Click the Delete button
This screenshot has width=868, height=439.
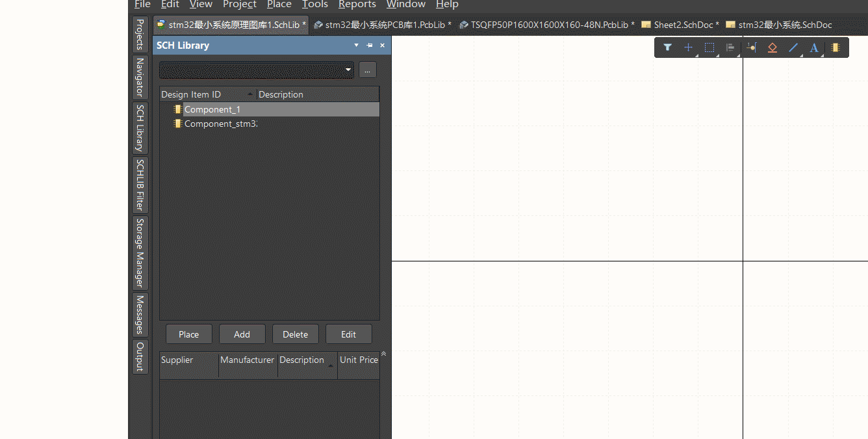(296, 334)
